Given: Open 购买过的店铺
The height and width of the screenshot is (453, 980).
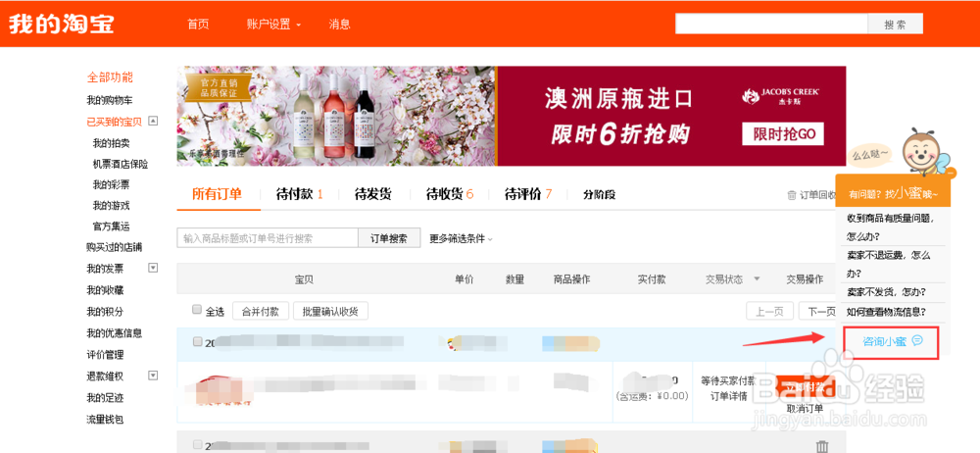Looking at the screenshot, I should pos(114,247).
